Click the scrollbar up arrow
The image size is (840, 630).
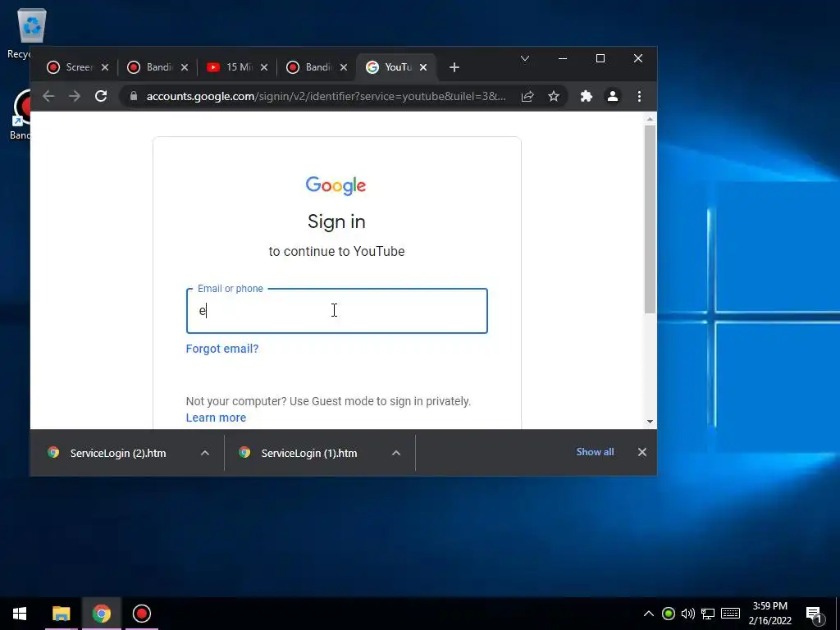coord(650,119)
